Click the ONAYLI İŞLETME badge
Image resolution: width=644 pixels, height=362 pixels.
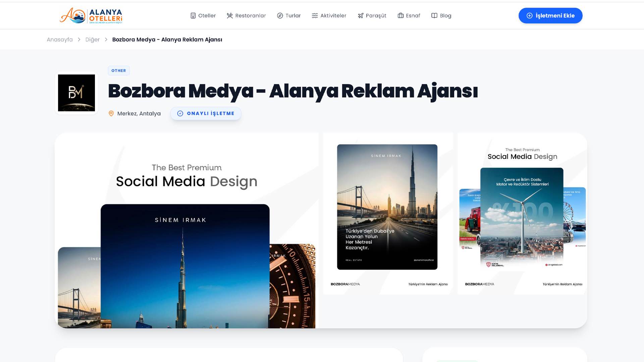pyautogui.click(x=206, y=114)
